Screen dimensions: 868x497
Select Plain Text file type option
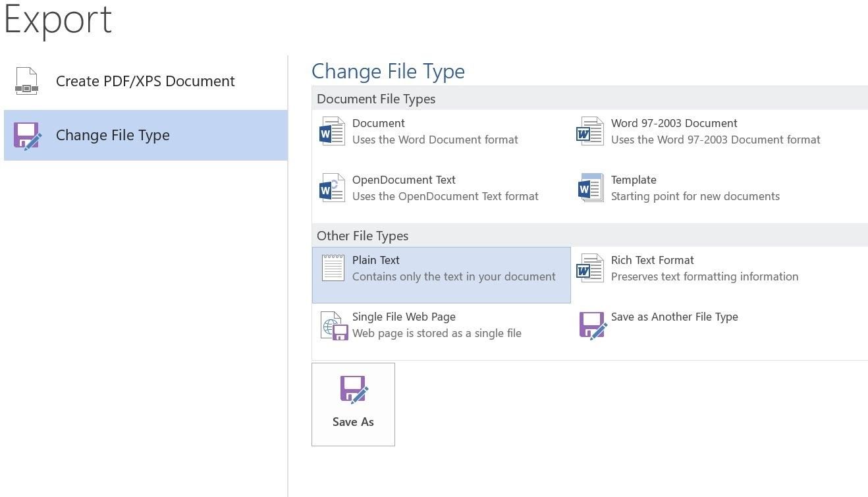(376, 260)
